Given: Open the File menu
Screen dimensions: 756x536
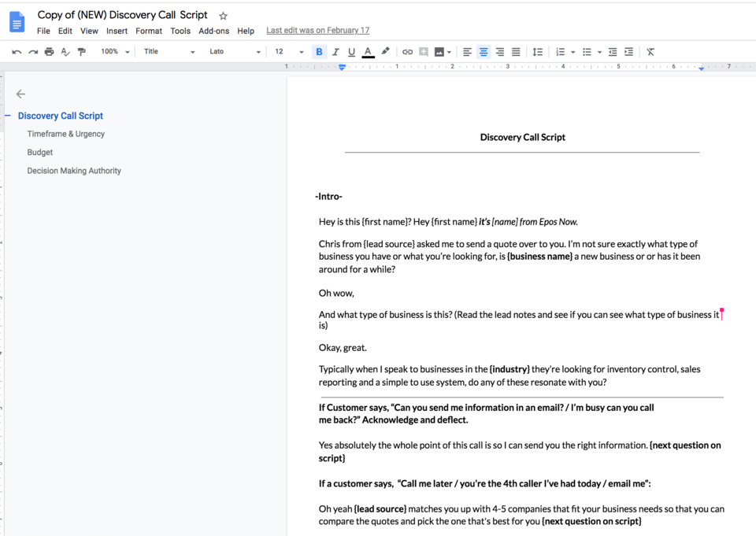Looking at the screenshot, I should 43,31.
